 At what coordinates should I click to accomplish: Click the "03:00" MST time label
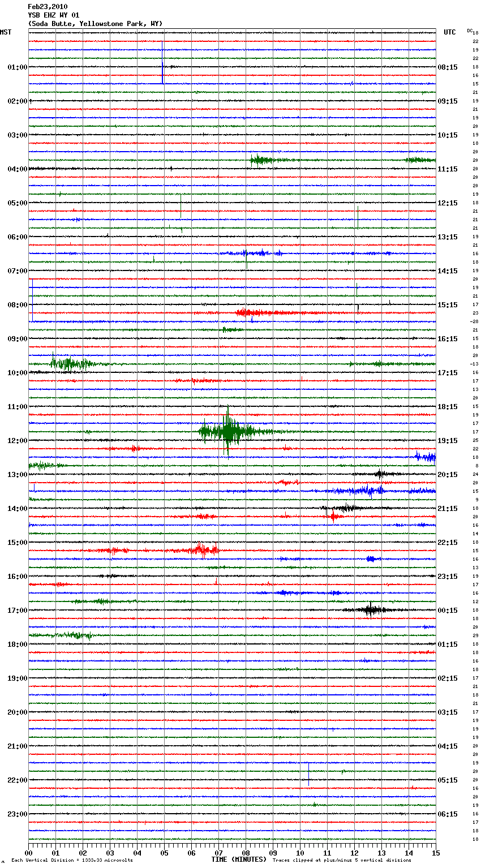point(18,135)
